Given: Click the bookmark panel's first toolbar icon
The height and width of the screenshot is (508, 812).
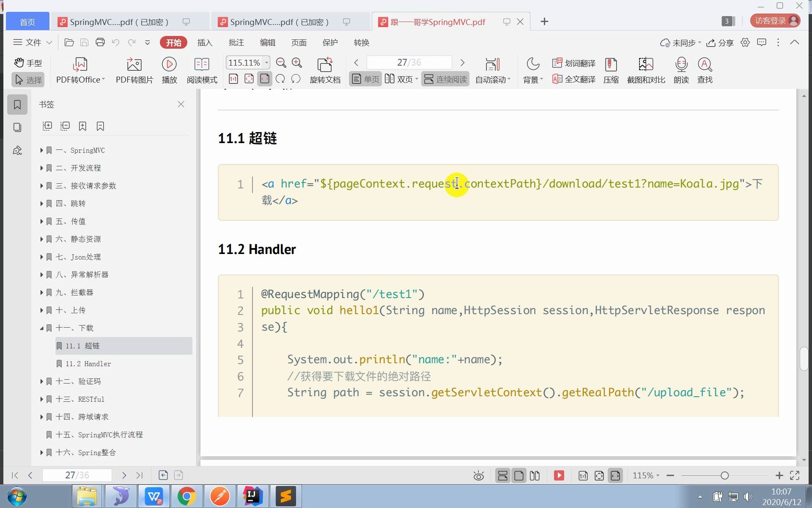Looking at the screenshot, I should click(47, 126).
